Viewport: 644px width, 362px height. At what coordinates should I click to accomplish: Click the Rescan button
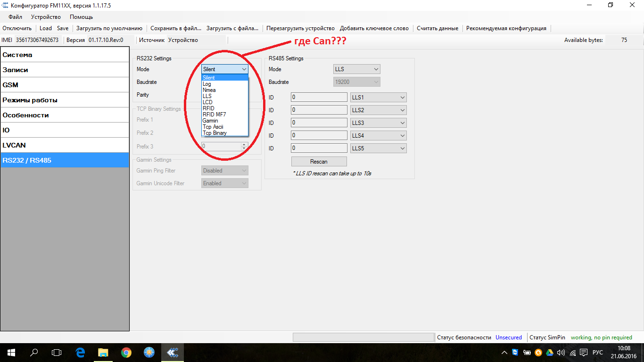point(319,162)
